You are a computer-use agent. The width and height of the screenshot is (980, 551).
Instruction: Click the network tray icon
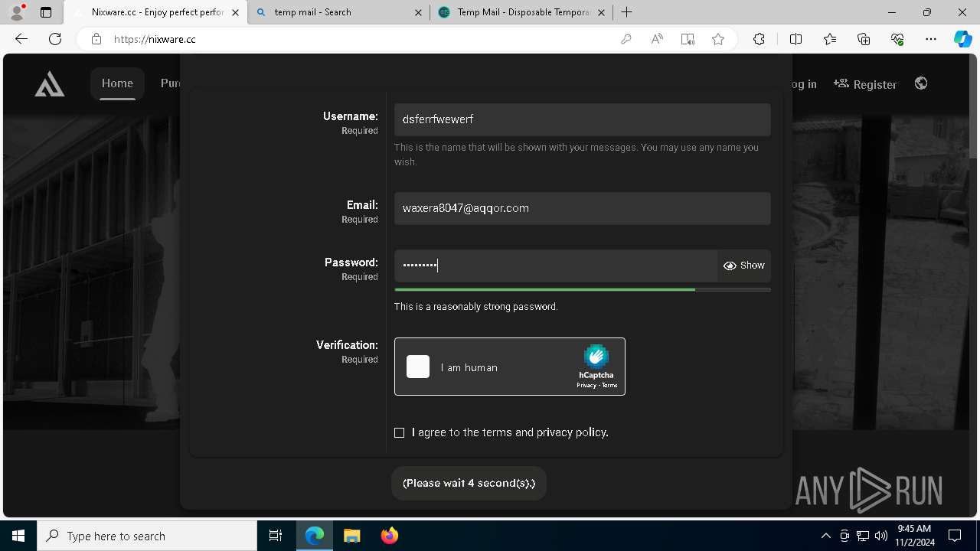(863, 536)
